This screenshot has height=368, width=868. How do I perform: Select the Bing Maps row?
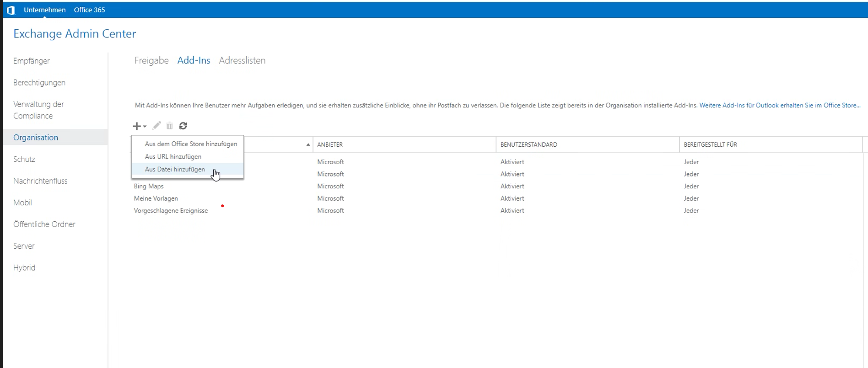pyautogui.click(x=496, y=187)
